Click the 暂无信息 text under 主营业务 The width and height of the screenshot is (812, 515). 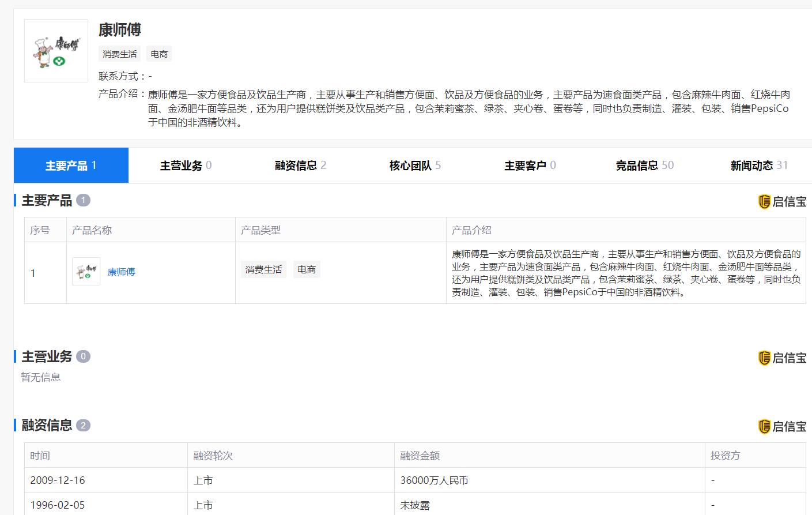click(41, 377)
